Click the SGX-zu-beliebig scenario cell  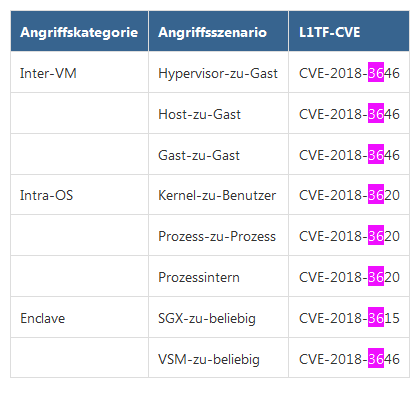click(x=218, y=317)
